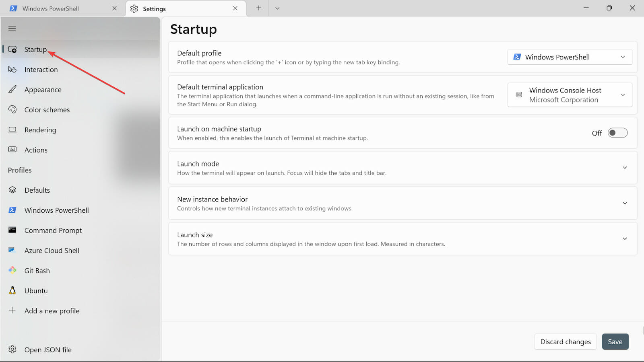The image size is (644, 362).
Task: Click the Default profile description text
Action: (x=288, y=62)
